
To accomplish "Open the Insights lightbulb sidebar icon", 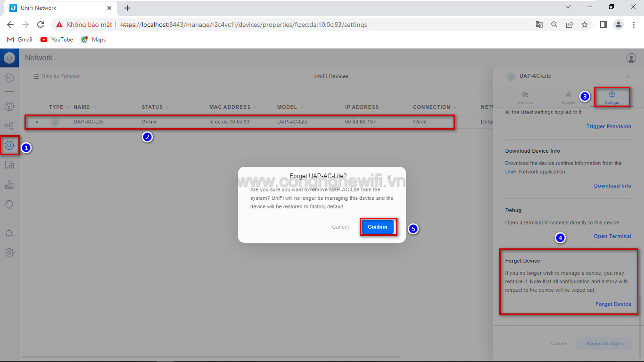I will tap(9, 204).
